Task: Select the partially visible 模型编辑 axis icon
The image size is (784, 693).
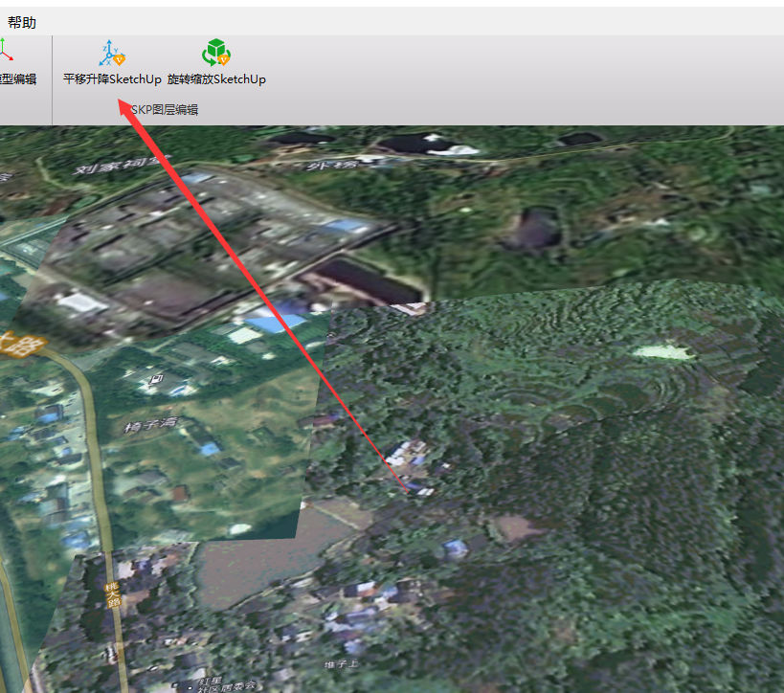Action: (6, 51)
